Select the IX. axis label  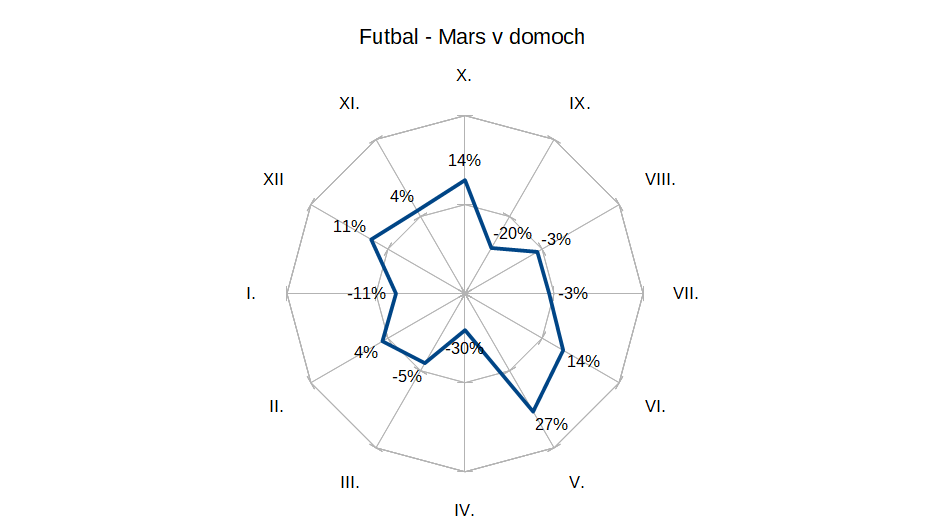coord(580,103)
